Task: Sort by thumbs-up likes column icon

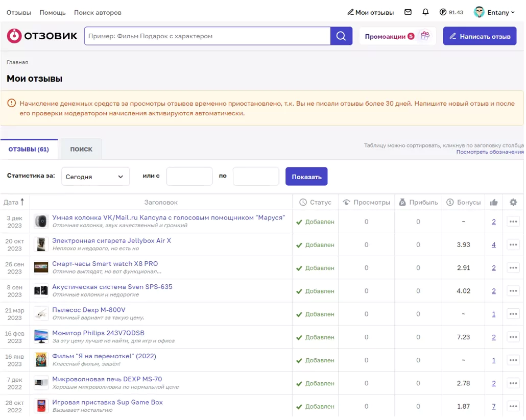Action: (494, 202)
